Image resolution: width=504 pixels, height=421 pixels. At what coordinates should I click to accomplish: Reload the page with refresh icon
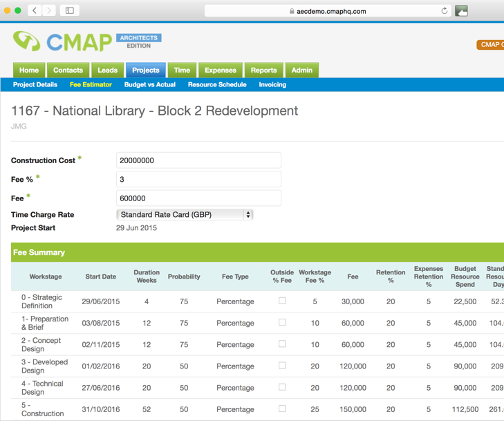445,11
